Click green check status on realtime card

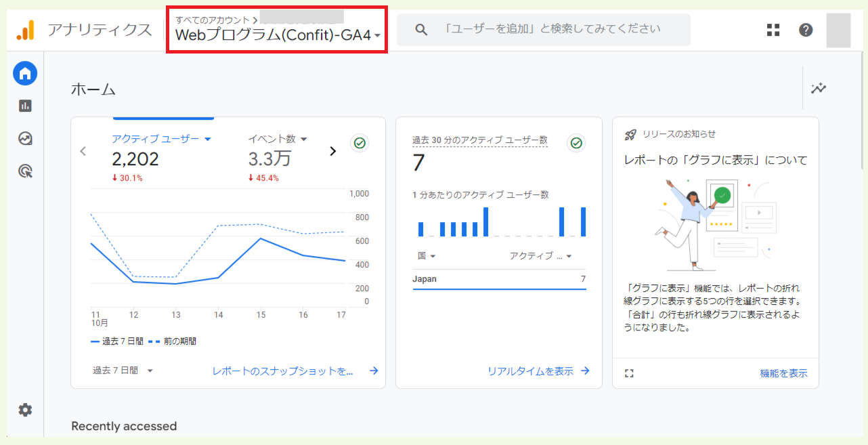[576, 143]
